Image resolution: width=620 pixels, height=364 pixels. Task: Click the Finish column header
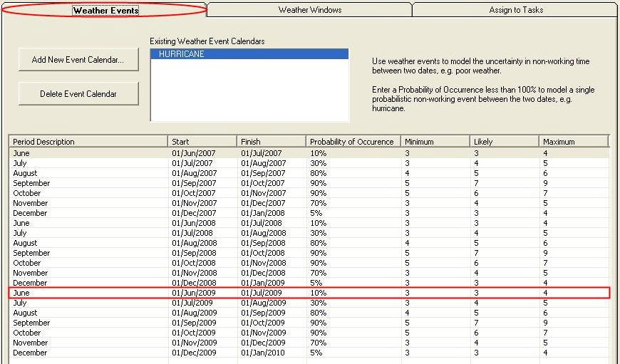tap(272, 142)
